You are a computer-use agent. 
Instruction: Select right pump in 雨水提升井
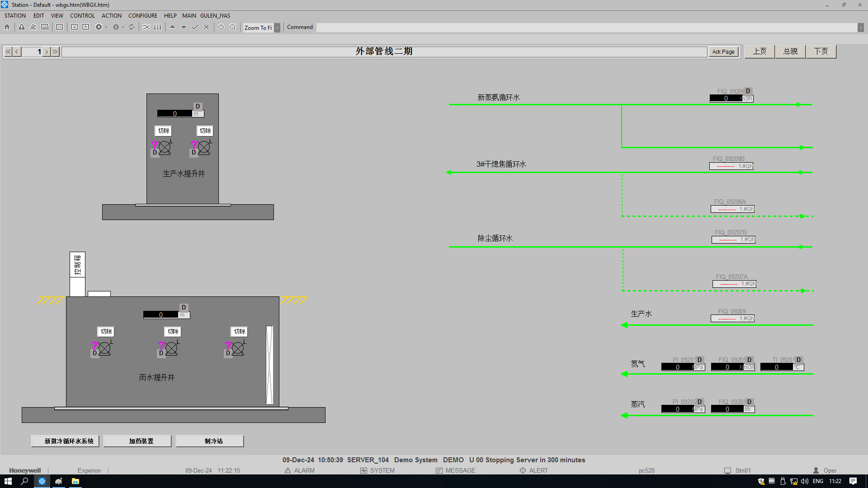point(238,348)
